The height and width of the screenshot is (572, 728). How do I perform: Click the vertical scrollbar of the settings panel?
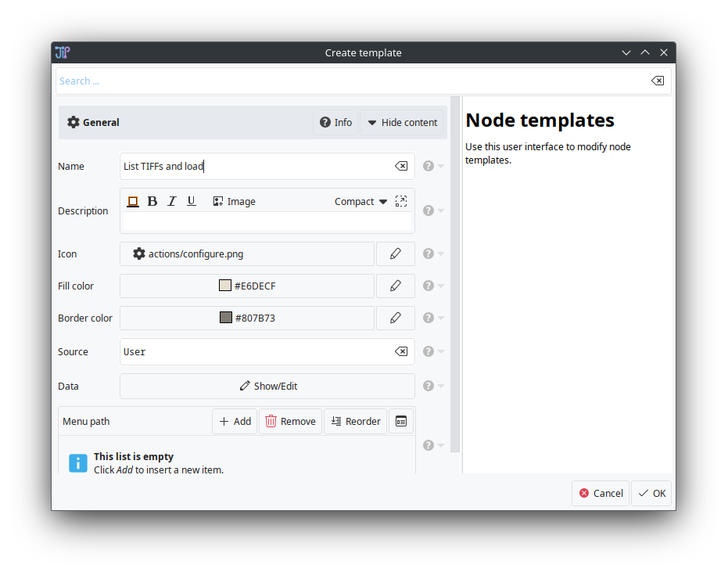455,274
